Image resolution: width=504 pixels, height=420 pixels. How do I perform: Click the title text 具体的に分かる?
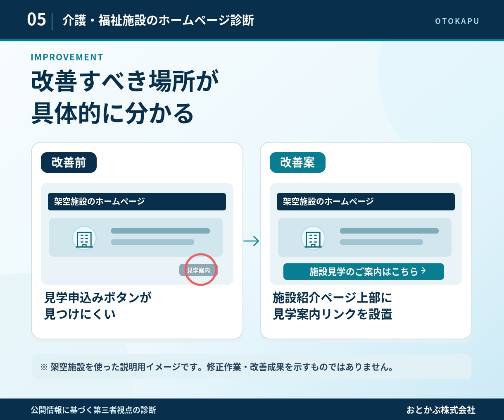click(113, 113)
